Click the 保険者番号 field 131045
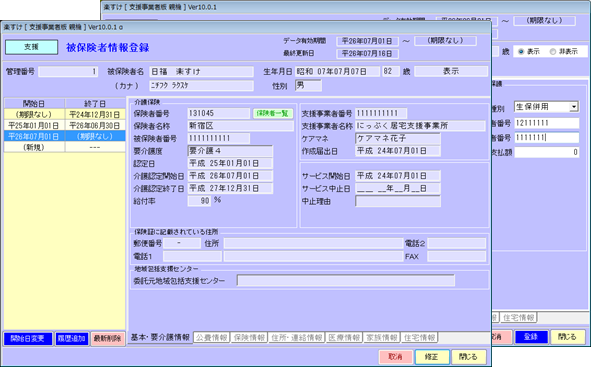The image size is (591, 367). point(219,113)
